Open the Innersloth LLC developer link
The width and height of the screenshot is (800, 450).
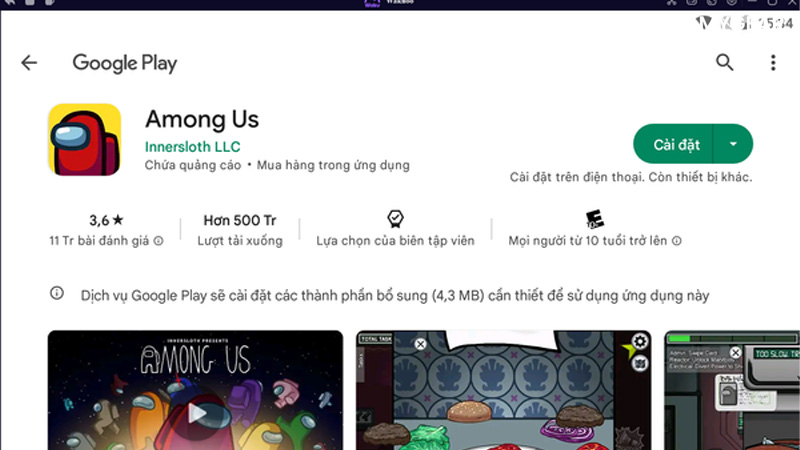(192, 147)
